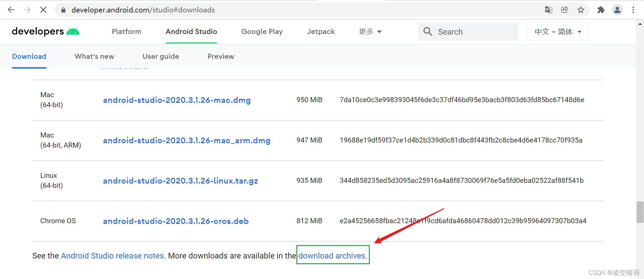644x279 pixels.
Task: Click the Linux (64-bit) platform cell
Action: pyautogui.click(x=52, y=181)
